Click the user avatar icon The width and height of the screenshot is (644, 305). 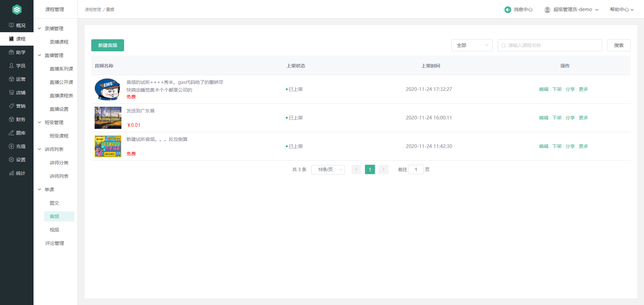pos(547,10)
